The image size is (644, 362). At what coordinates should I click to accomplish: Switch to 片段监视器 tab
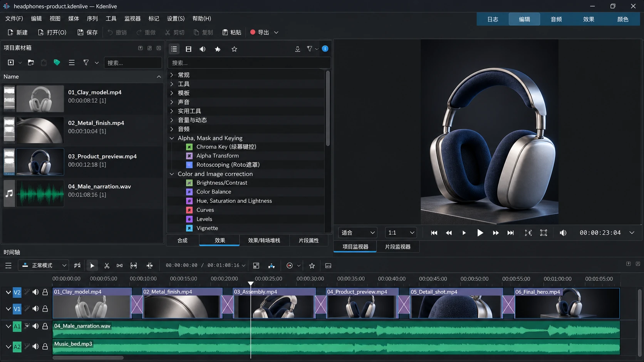click(397, 247)
